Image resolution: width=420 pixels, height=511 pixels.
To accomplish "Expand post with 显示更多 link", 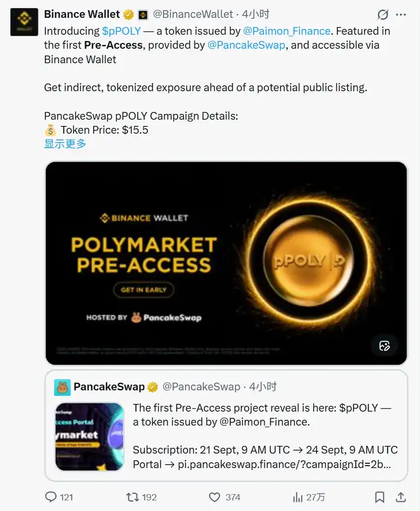I will coord(65,144).
